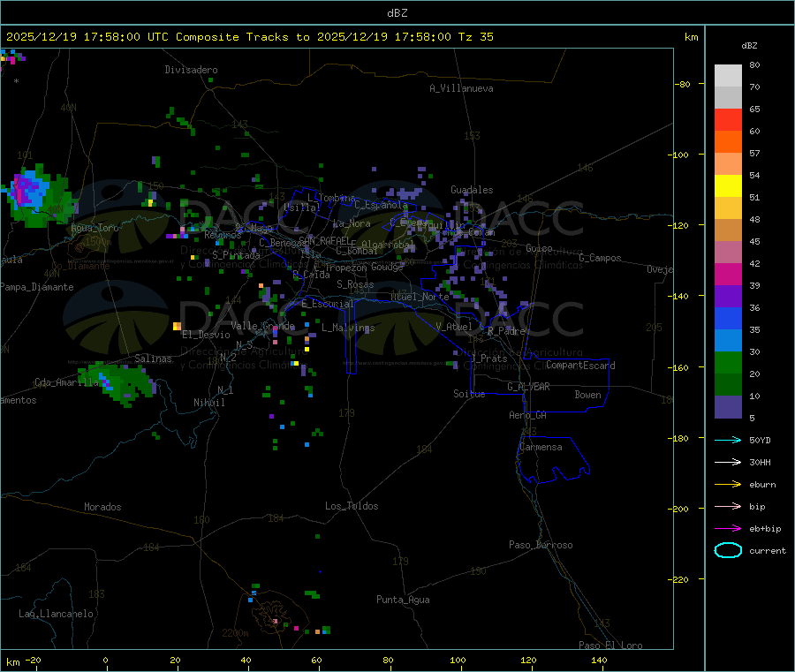Image resolution: width=795 pixels, height=672 pixels.
Task: Click the 'J_Prats' place label
Action: point(489,359)
